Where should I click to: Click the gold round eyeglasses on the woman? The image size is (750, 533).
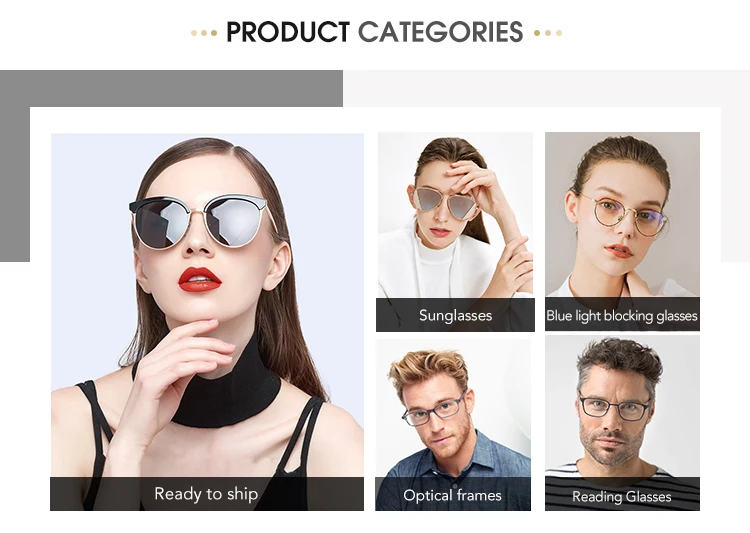[627, 217]
